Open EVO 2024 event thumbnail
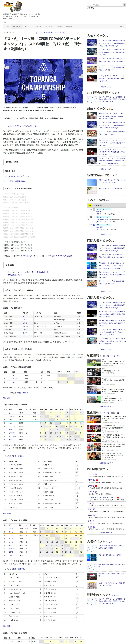The image size is (129, 644). [x=92, y=557]
